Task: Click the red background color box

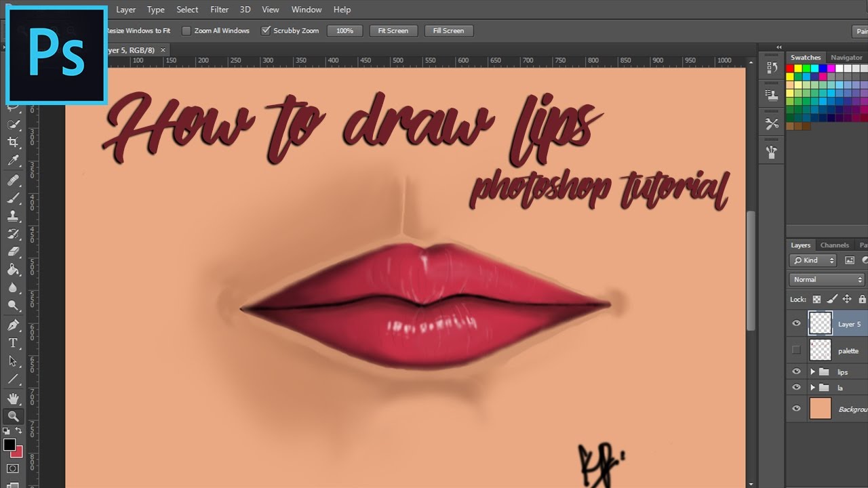Action: [x=18, y=453]
